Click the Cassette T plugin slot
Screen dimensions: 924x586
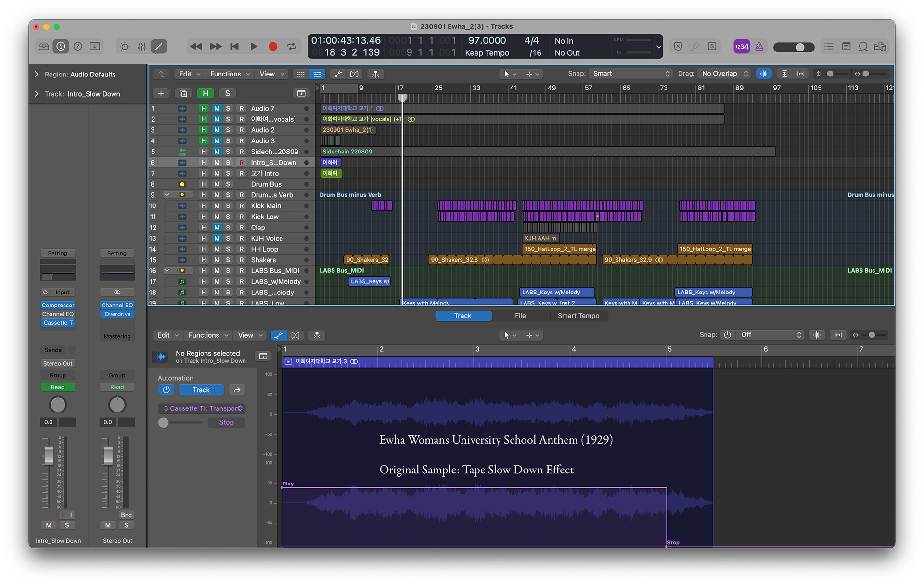click(x=58, y=323)
